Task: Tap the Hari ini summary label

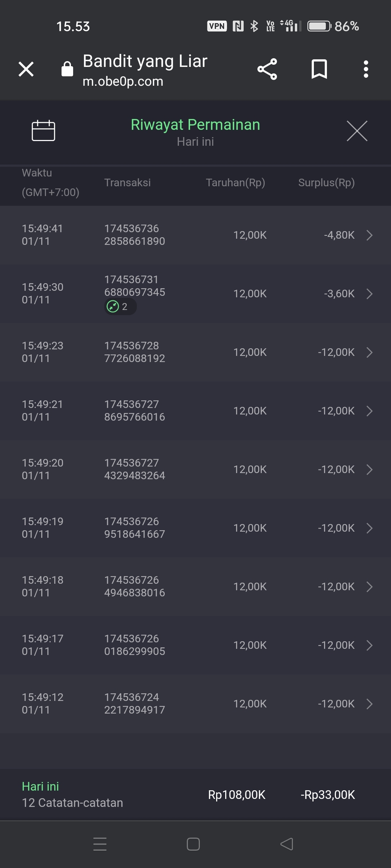Action: pos(40,786)
